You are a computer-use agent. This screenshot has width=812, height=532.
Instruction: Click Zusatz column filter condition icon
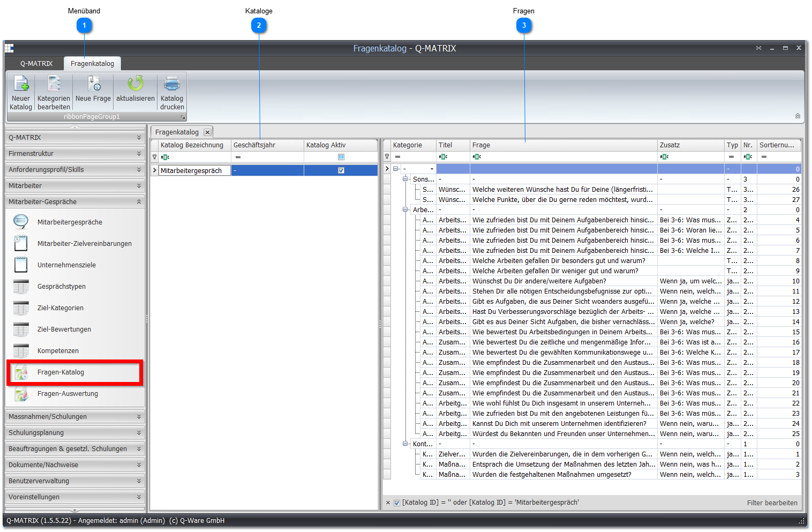664,156
